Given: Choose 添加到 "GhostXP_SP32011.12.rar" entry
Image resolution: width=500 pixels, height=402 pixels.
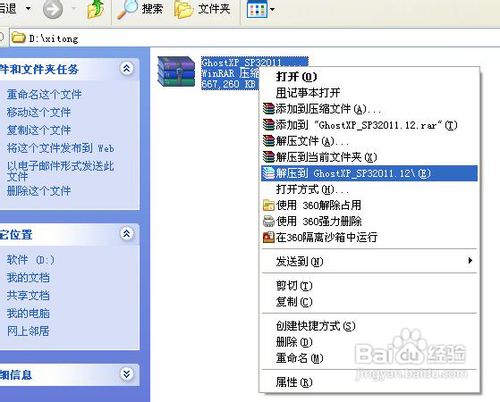Looking at the screenshot, I should click(369, 125).
